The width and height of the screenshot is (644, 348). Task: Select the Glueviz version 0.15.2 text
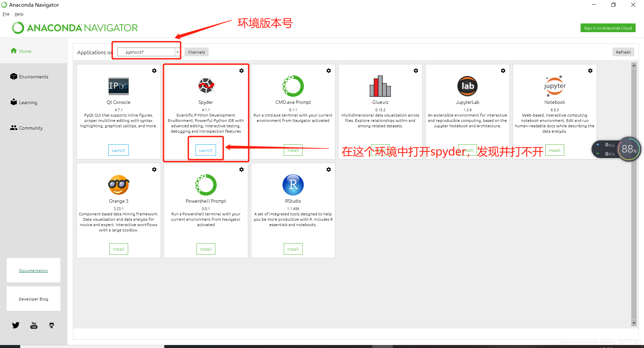(380, 110)
